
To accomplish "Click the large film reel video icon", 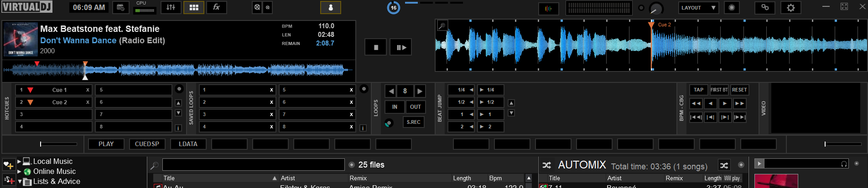I will (x=257, y=7).
